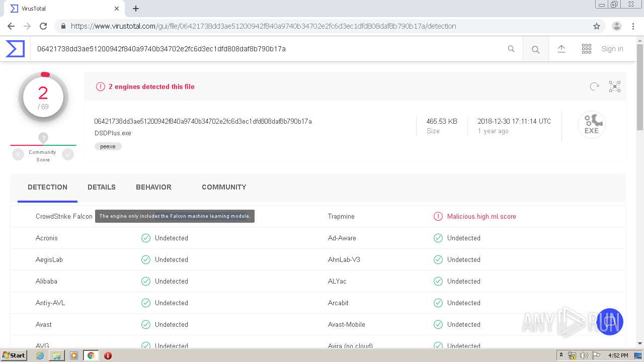
Task: Click Trapmine Malicious.high.ml.score result
Action: (481, 216)
